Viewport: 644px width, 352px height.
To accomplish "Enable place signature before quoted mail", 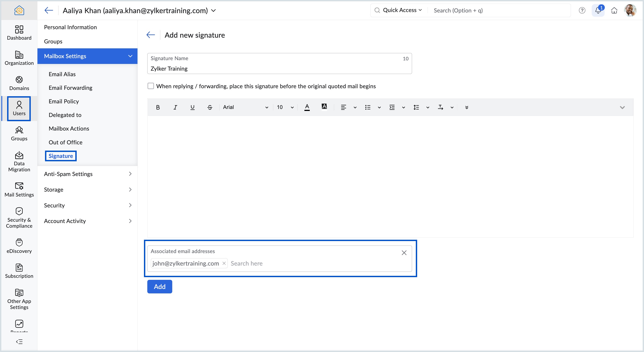I will pyautogui.click(x=151, y=86).
